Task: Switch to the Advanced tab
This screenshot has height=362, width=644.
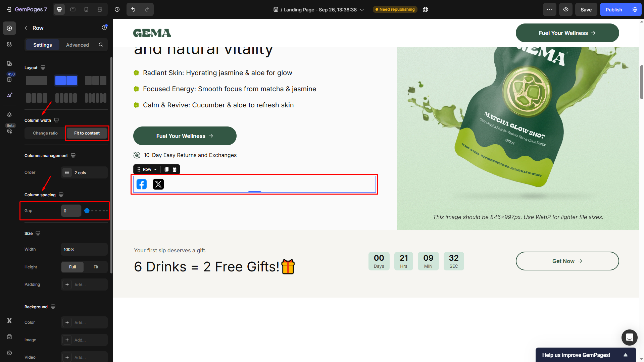Action: pyautogui.click(x=78, y=45)
